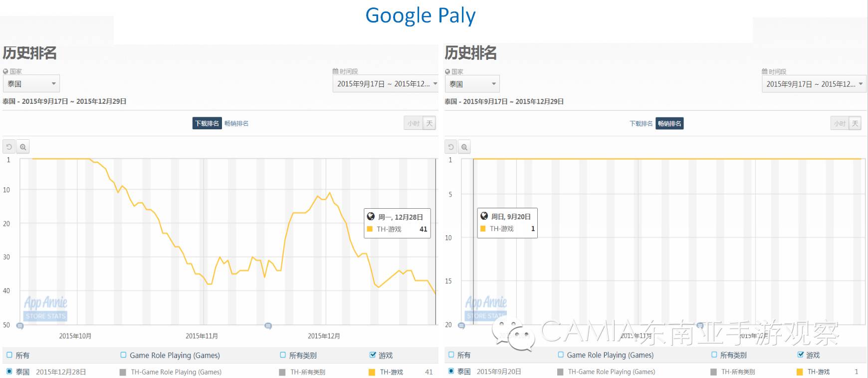Tick 所有类别 checkbox under right chart
Screen dimensions: 868x378
tap(714, 355)
